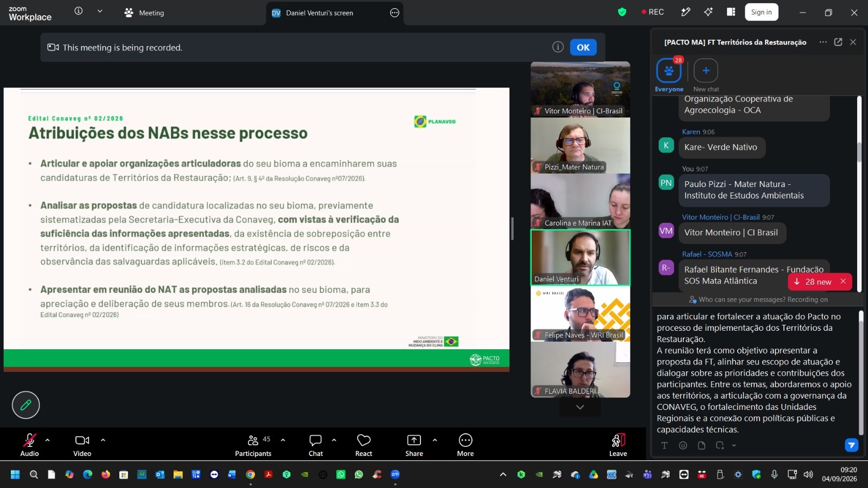
Task: Expand share options arrow beside Share
Action: tap(435, 440)
